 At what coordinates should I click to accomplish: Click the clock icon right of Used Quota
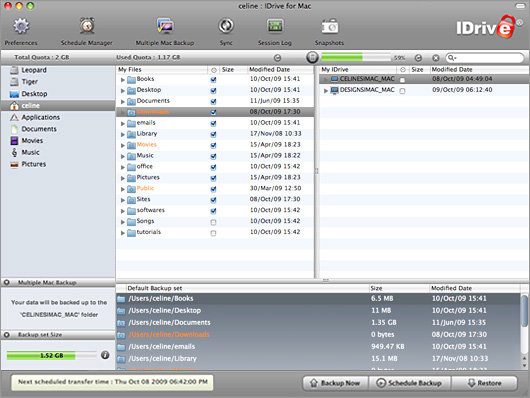tap(278, 58)
